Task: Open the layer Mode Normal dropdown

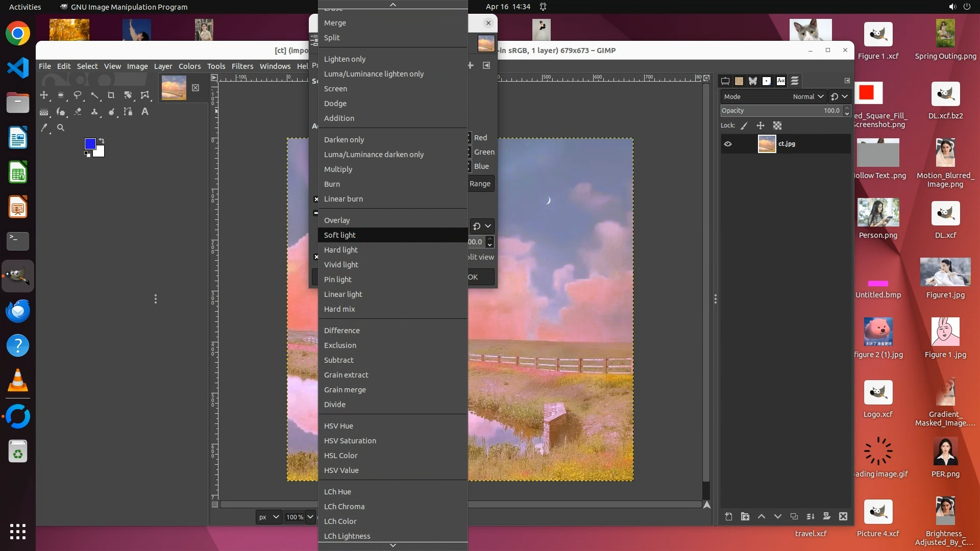Action: pos(808,97)
